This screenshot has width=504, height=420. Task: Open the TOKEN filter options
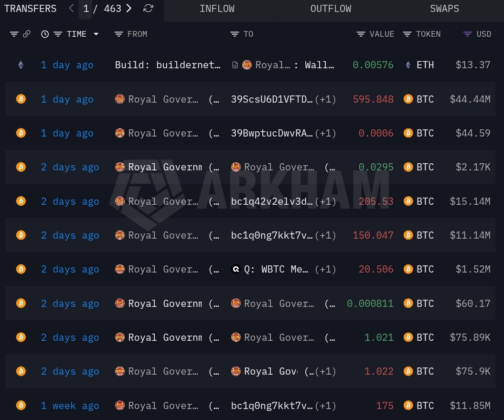(407, 34)
